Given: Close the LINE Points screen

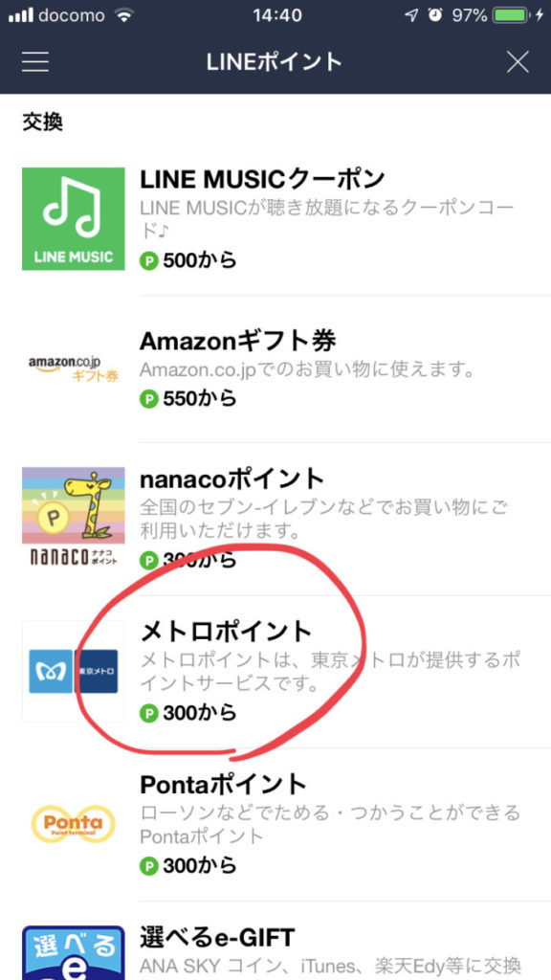Looking at the screenshot, I should pos(518,62).
